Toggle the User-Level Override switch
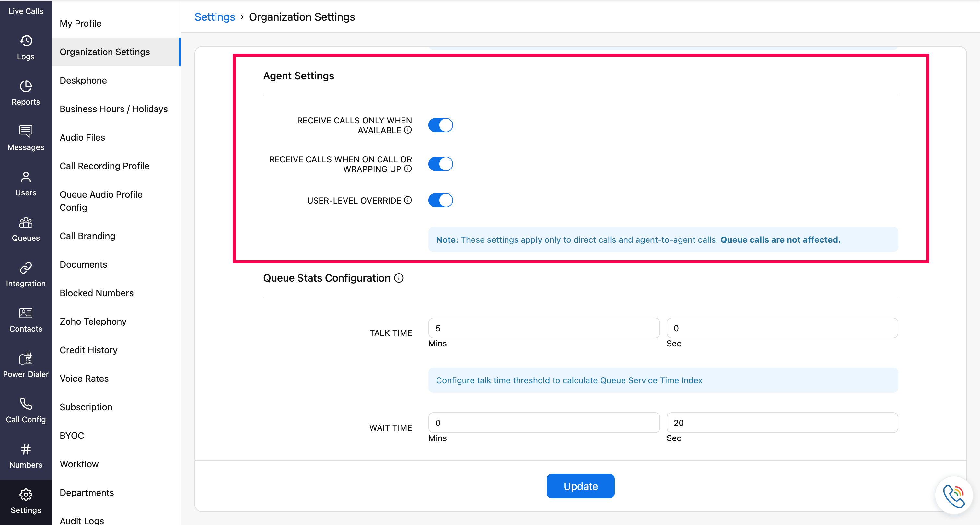Viewport: 980px width, 525px height. pos(440,200)
